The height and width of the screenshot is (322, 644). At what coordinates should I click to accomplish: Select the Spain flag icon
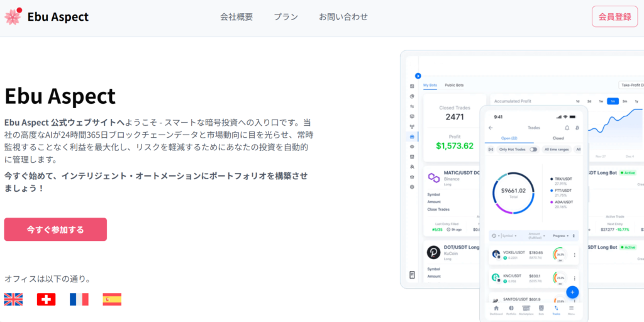point(112,299)
